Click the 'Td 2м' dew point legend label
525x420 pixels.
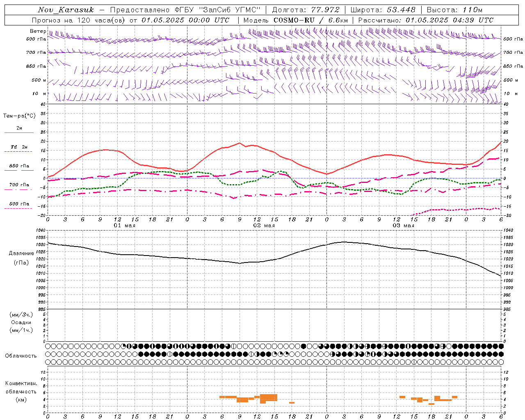(x=19, y=147)
